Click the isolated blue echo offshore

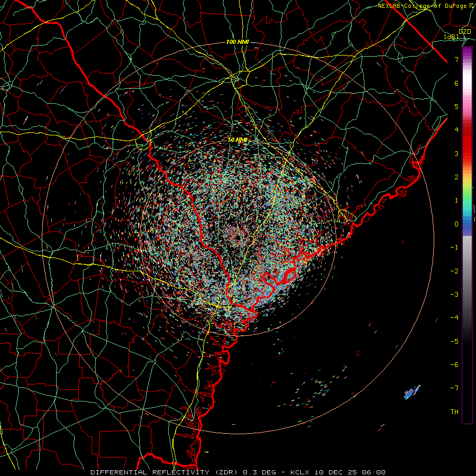pos(412,392)
